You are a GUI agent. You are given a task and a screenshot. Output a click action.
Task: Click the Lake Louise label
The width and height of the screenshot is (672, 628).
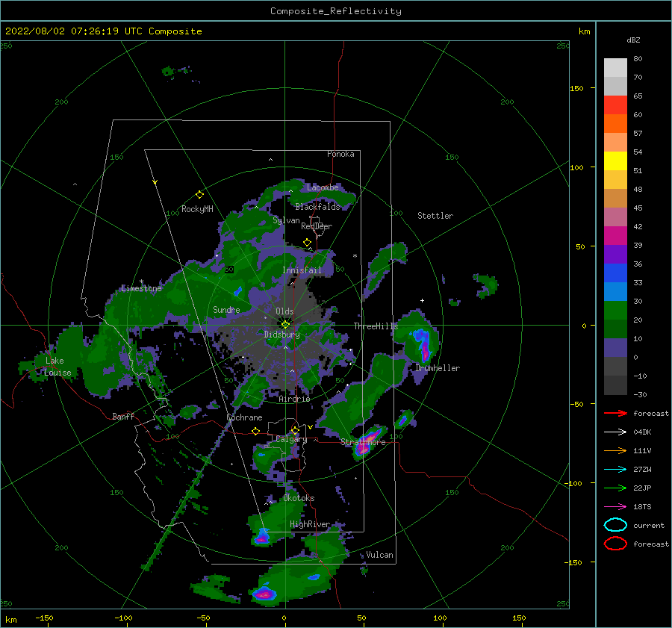[x=57, y=367]
